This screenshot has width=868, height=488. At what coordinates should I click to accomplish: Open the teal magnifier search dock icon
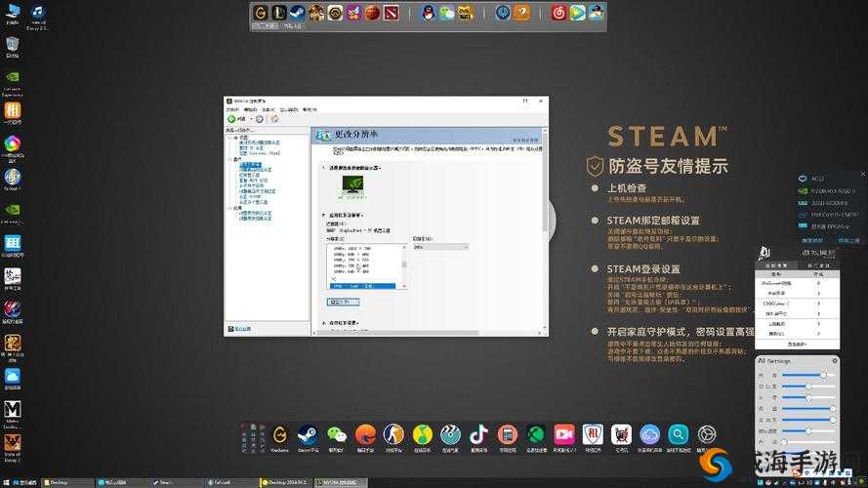pos(679,435)
